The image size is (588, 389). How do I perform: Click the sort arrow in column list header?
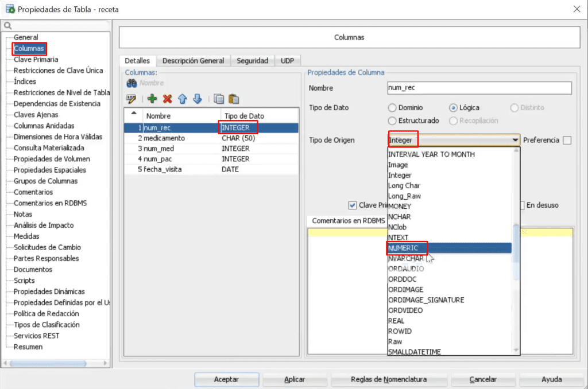click(x=134, y=113)
